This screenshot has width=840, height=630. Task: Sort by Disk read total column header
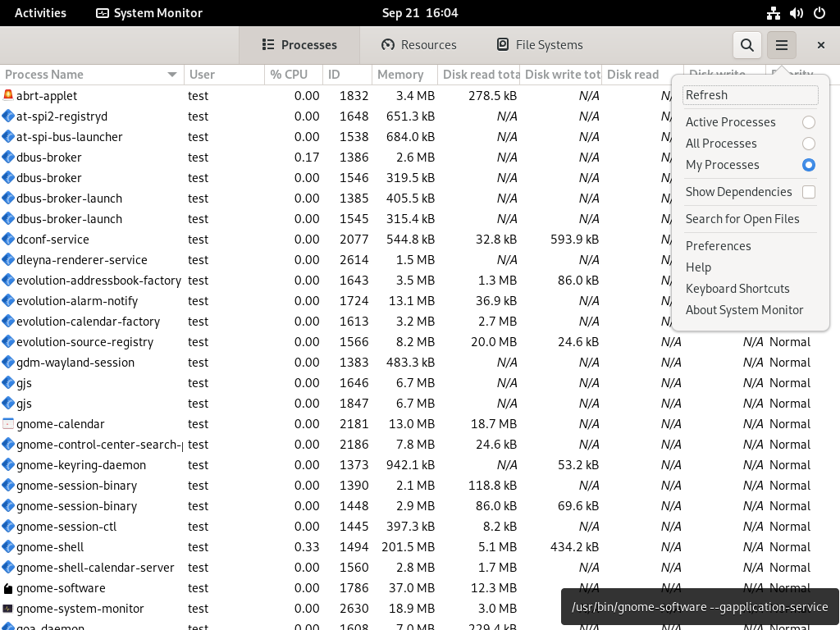tap(479, 75)
